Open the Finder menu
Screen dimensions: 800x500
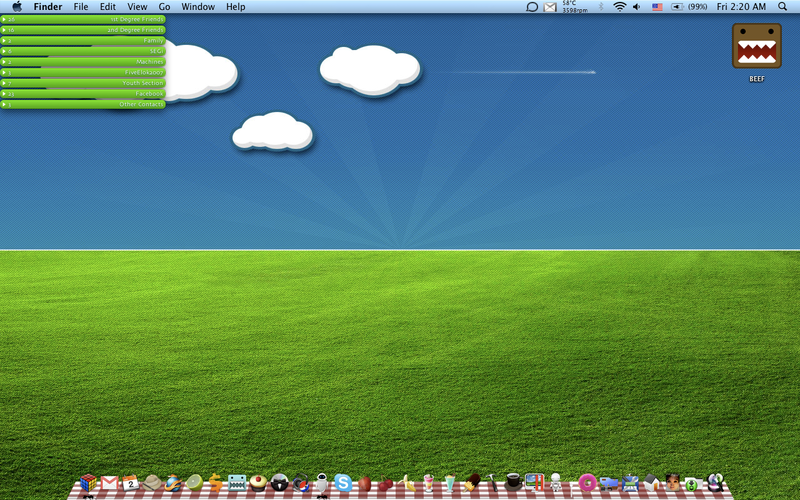coord(48,7)
